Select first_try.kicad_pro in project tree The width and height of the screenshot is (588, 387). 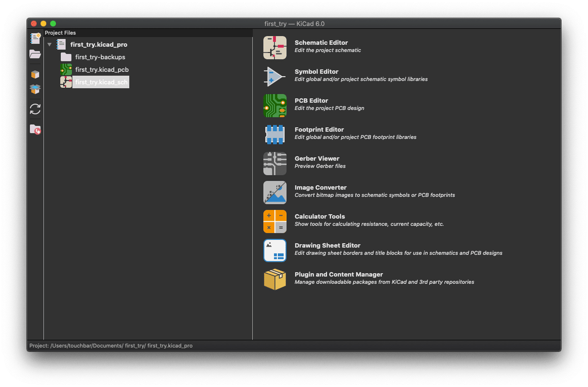(x=98, y=45)
